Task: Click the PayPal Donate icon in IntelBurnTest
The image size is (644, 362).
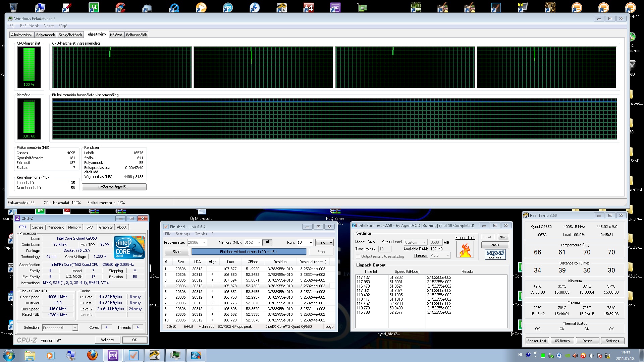Action: pyautogui.click(x=495, y=255)
